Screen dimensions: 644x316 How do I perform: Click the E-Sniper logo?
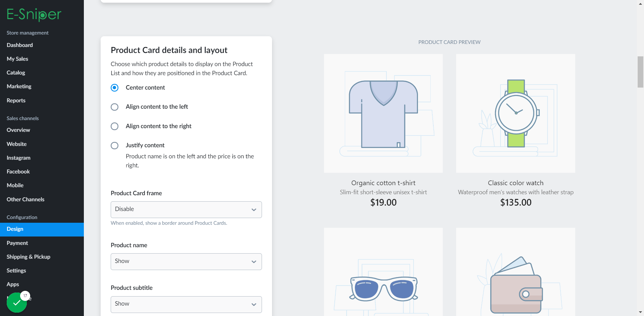coord(34,14)
